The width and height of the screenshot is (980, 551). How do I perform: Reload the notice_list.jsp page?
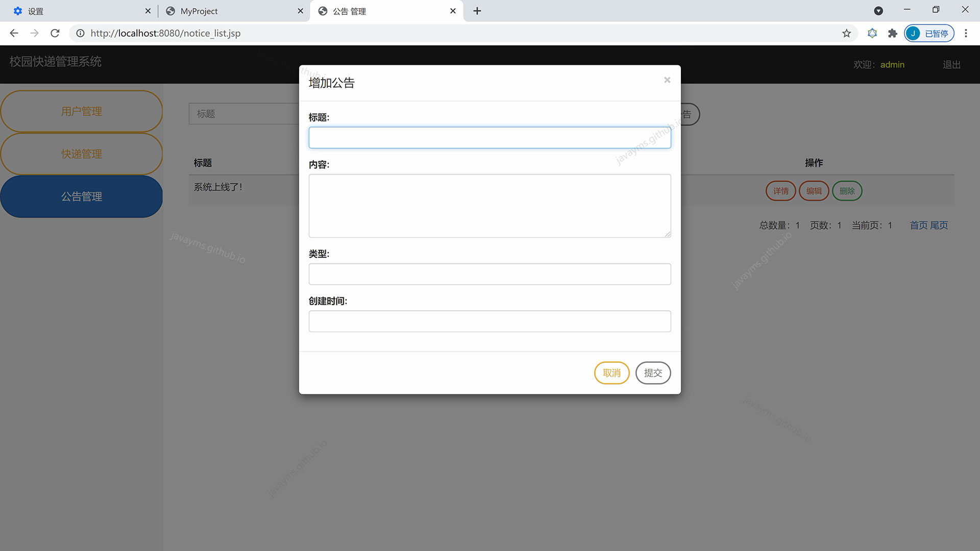point(55,33)
